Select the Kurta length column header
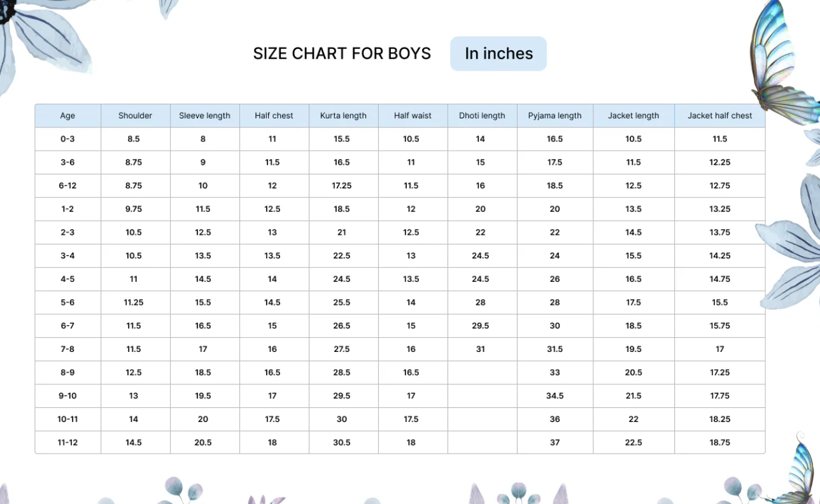 click(343, 116)
